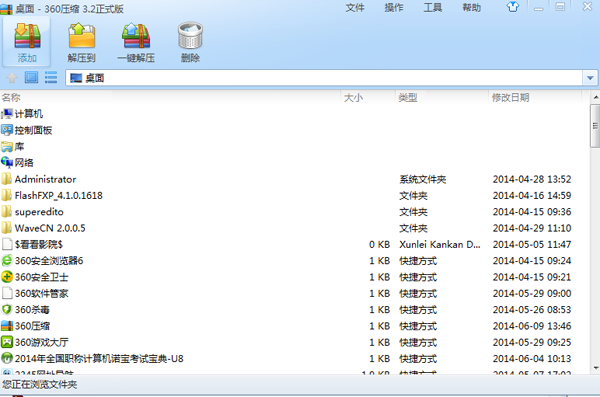Click the 添加 (Add) archive icon
600x397 pixels.
pyautogui.click(x=27, y=36)
